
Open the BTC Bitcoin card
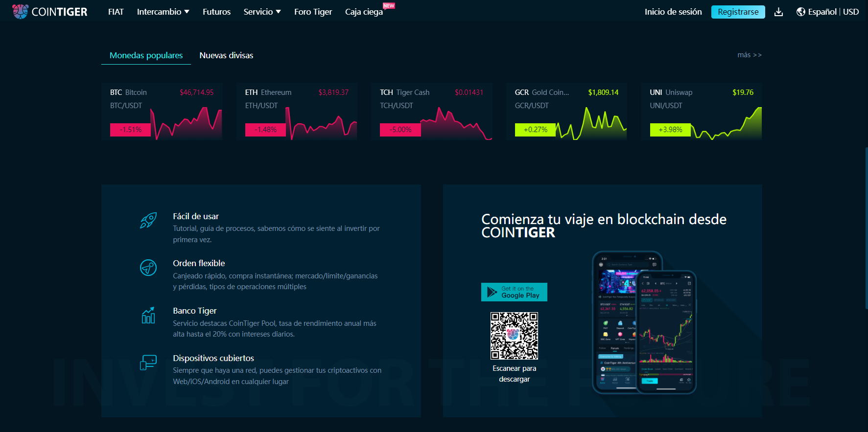pos(162,112)
